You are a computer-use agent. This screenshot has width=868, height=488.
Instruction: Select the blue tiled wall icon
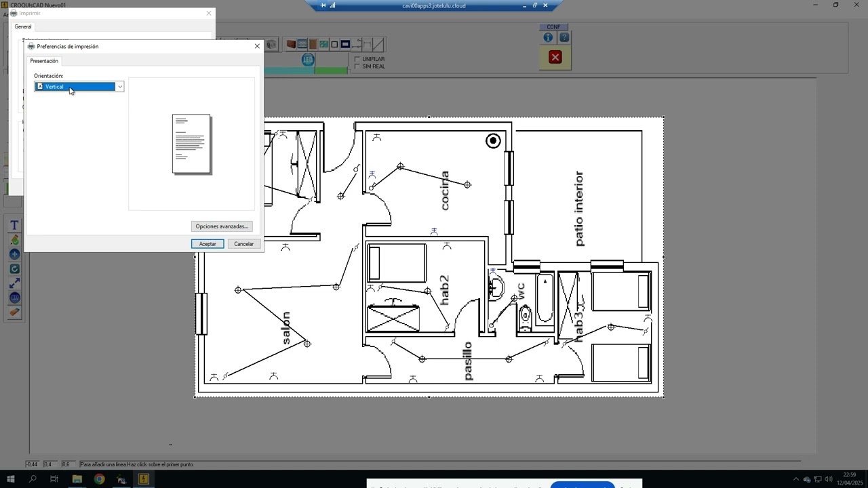302,44
